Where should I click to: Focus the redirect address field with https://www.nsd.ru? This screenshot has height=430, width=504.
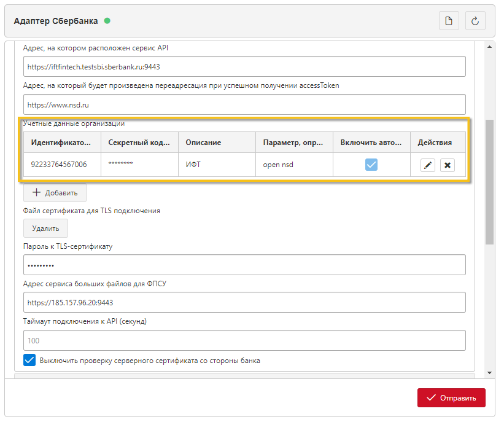tap(244, 104)
